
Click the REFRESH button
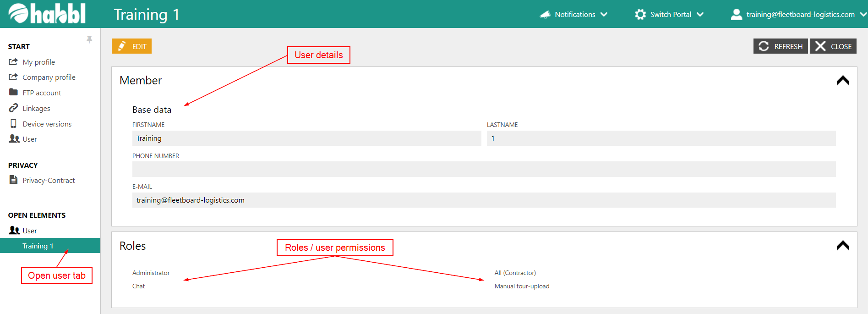[x=781, y=46]
